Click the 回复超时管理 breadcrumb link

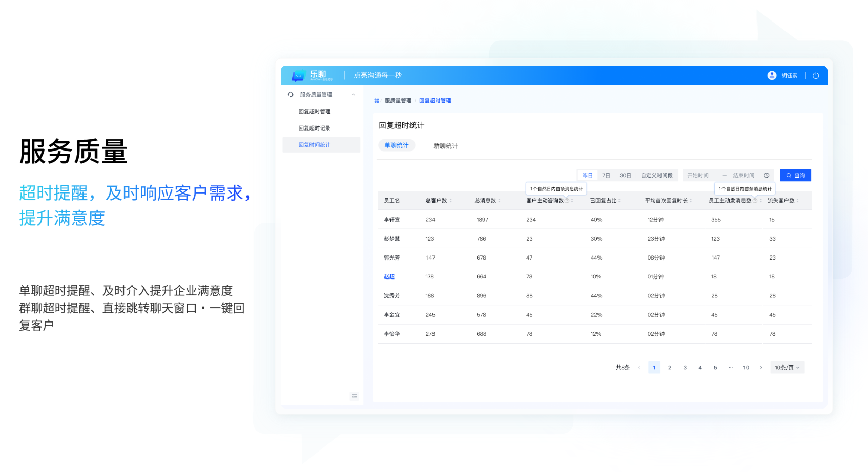[x=435, y=101]
